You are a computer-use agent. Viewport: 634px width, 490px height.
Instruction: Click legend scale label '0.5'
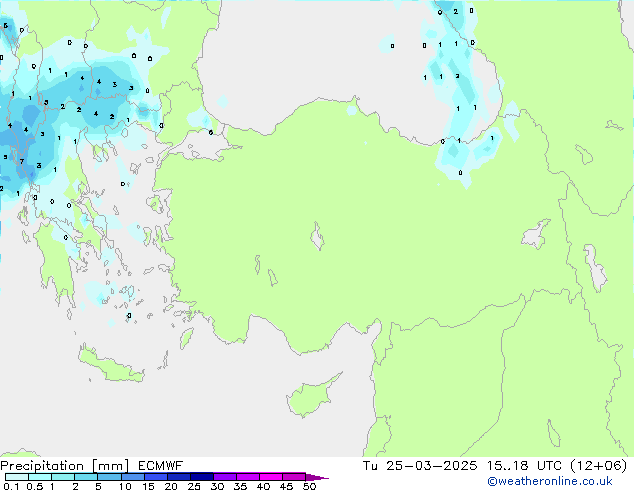[35, 486]
